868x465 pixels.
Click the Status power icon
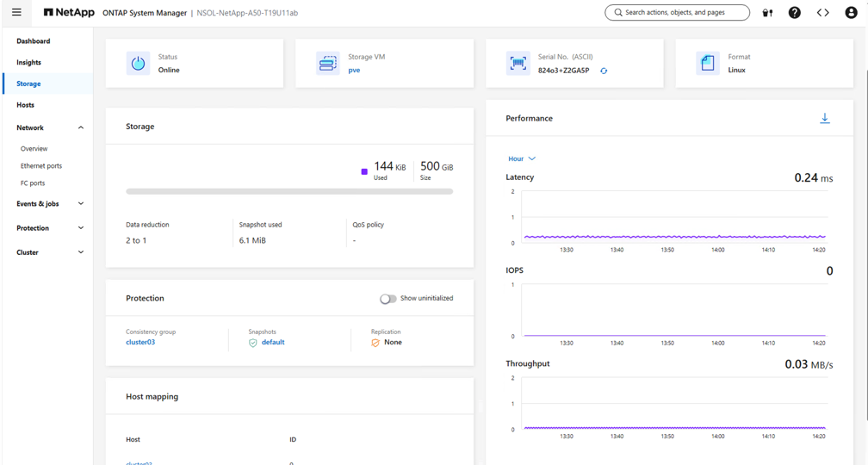point(138,64)
